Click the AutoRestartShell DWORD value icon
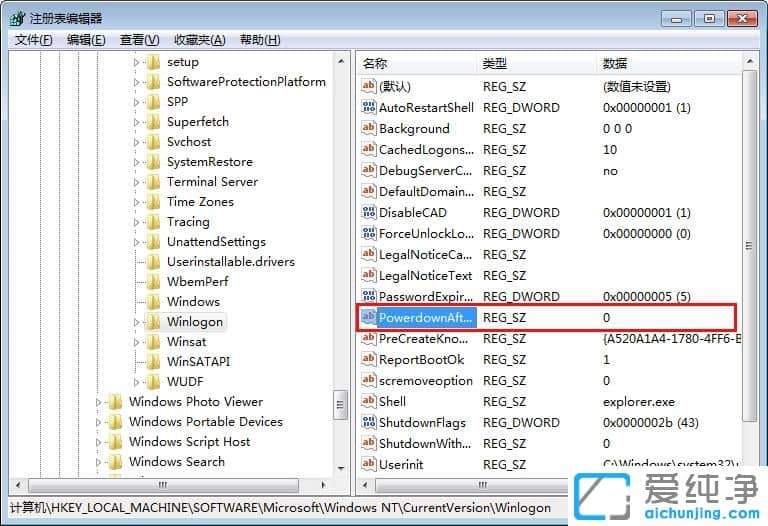 368,107
